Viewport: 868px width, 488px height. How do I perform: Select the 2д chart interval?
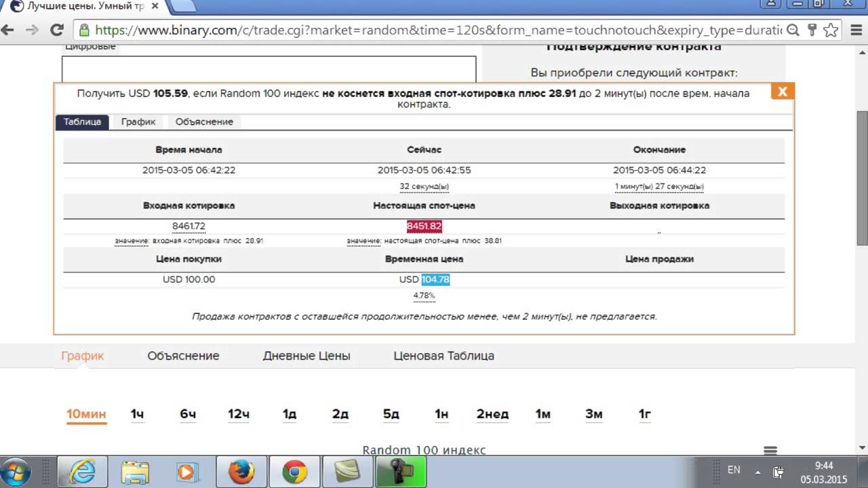click(x=340, y=414)
